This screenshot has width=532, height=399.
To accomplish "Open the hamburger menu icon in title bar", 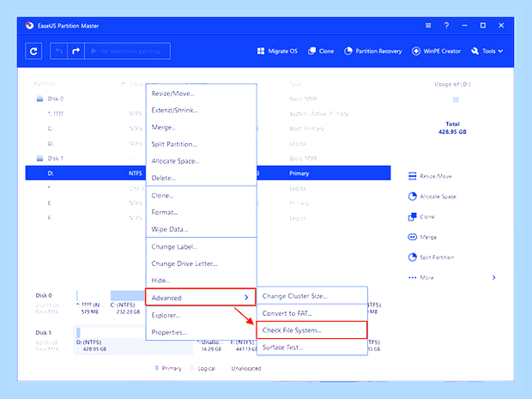I will tap(428, 26).
